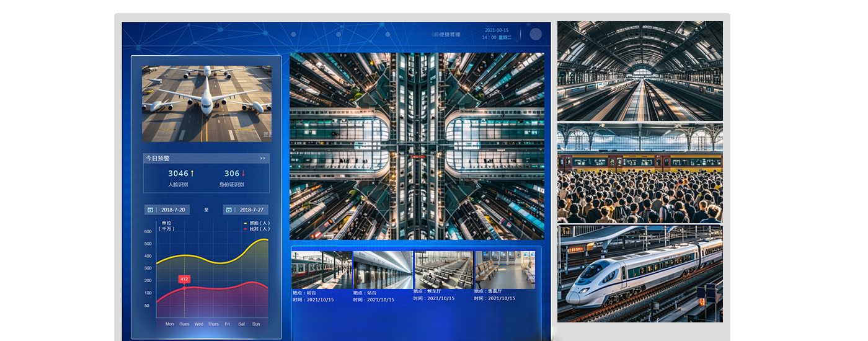Click the yellow up arrow beside 3046
Viewport: 868px width, 341px height.
192,174
